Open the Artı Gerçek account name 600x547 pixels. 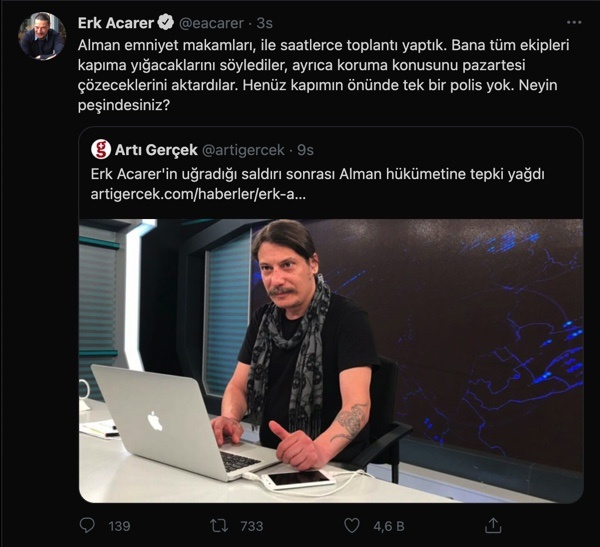[x=156, y=150]
